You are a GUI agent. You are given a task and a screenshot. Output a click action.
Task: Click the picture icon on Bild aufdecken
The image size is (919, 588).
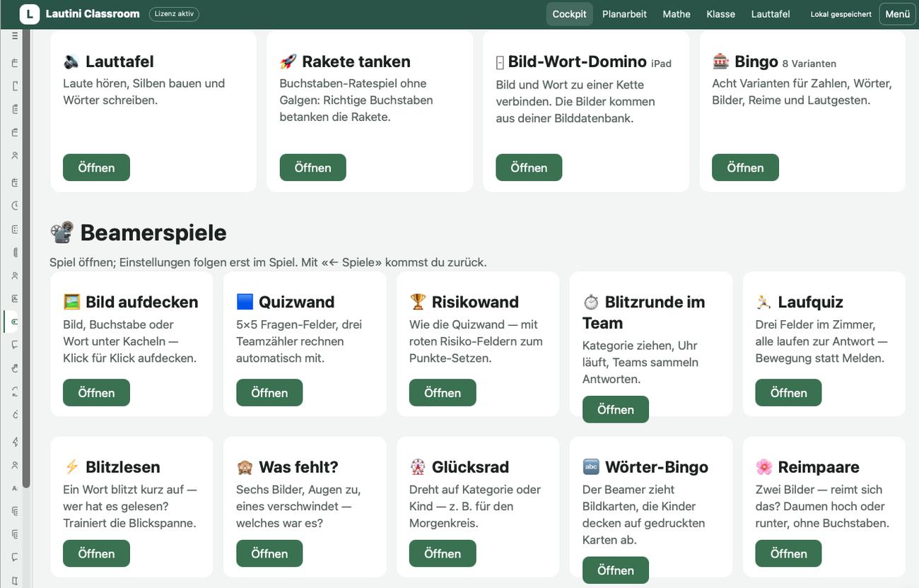pos(71,302)
